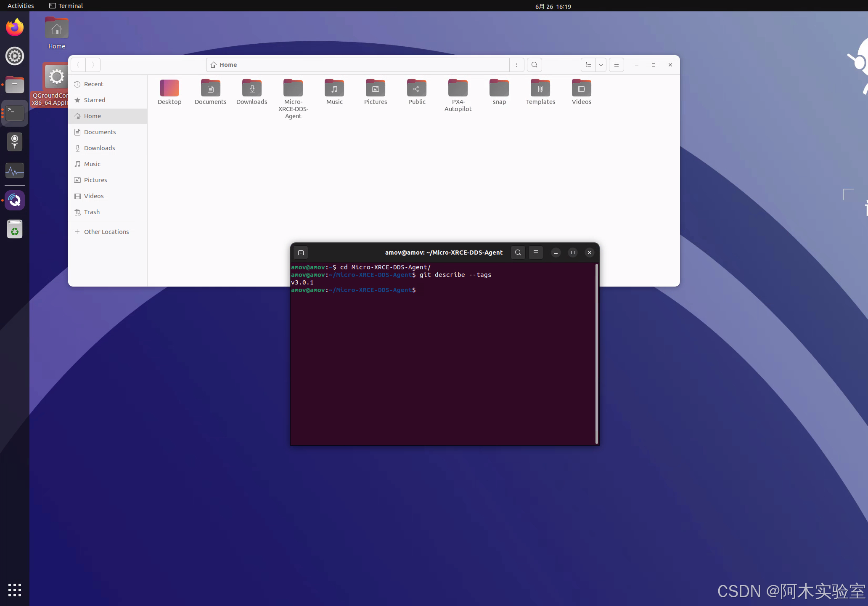Image resolution: width=868 pixels, height=606 pixels.
Task: Go forward in Files navigation
Action: click(x=93, y=65)
